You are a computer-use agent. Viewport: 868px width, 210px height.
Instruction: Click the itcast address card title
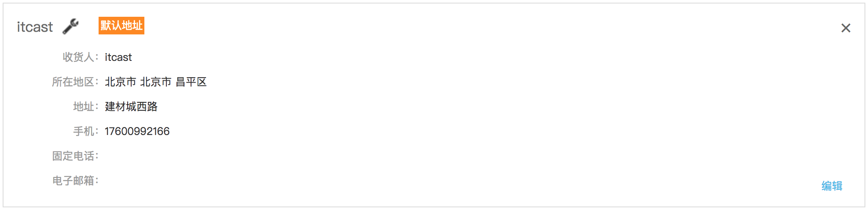pyautogui.click(x=35, y=27)
